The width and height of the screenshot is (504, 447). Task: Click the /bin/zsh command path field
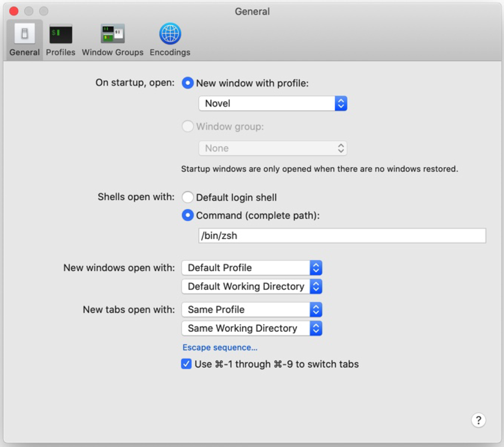click(x=342, y=236)
